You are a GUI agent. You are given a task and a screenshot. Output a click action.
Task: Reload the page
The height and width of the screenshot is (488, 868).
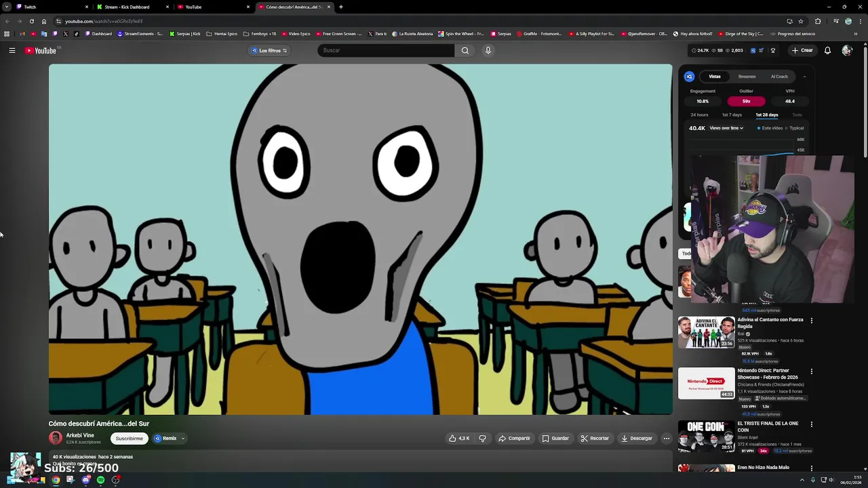click(x=31, y=21)
